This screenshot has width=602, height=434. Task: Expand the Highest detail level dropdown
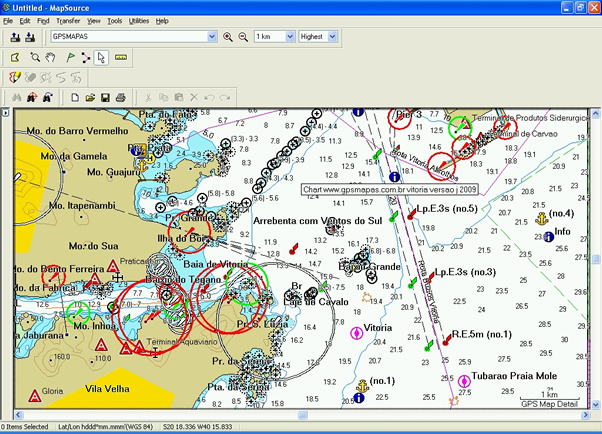coord(332,37)
